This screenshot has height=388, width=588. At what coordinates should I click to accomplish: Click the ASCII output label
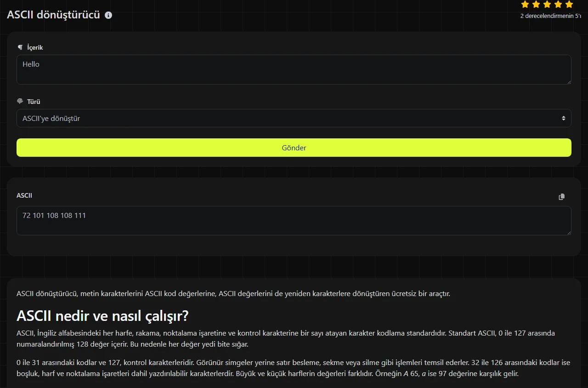tap(24, 195)
